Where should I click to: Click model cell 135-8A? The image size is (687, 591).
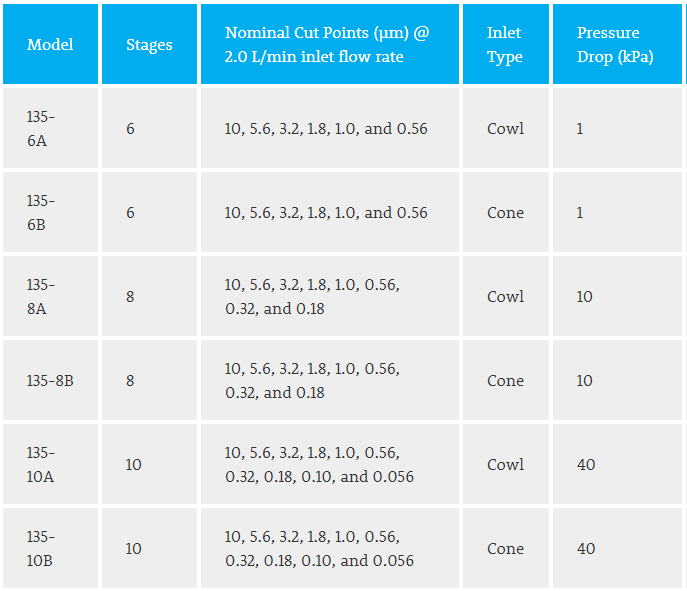pos(41,297)
